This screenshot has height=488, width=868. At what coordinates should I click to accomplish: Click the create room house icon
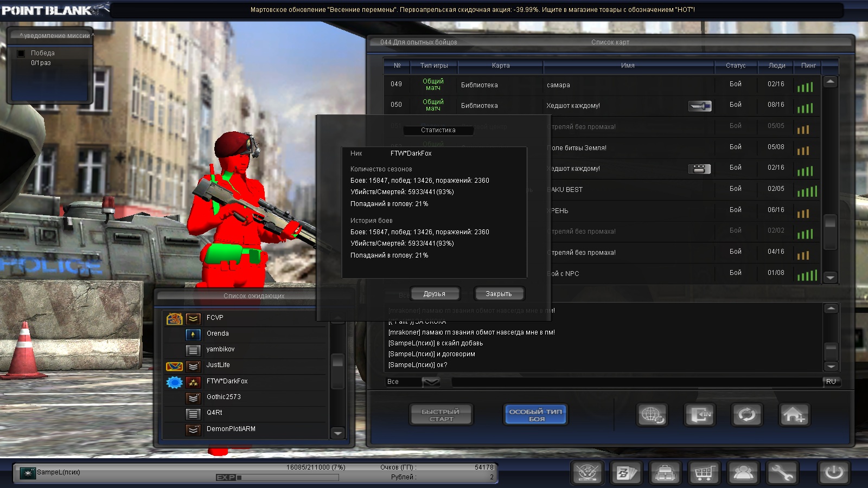(x=794, y=415)
